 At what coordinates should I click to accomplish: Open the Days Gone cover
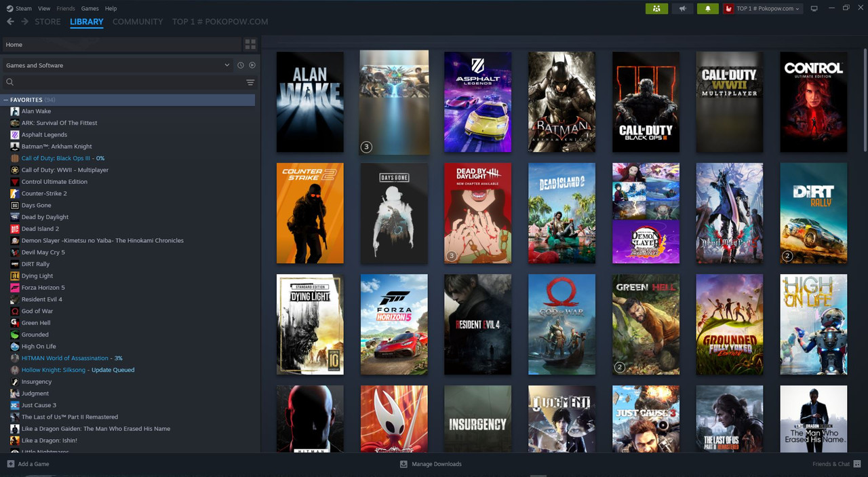coord(394,213)
